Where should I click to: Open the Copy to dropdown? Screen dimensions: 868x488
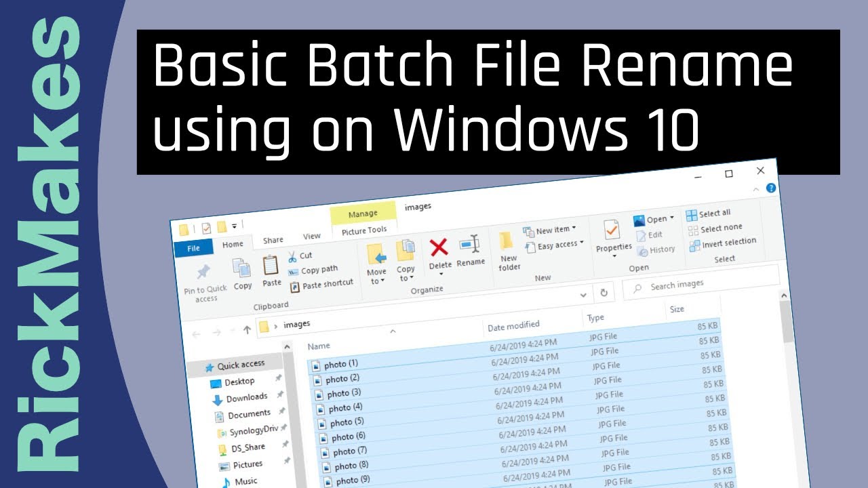(406, 273)
